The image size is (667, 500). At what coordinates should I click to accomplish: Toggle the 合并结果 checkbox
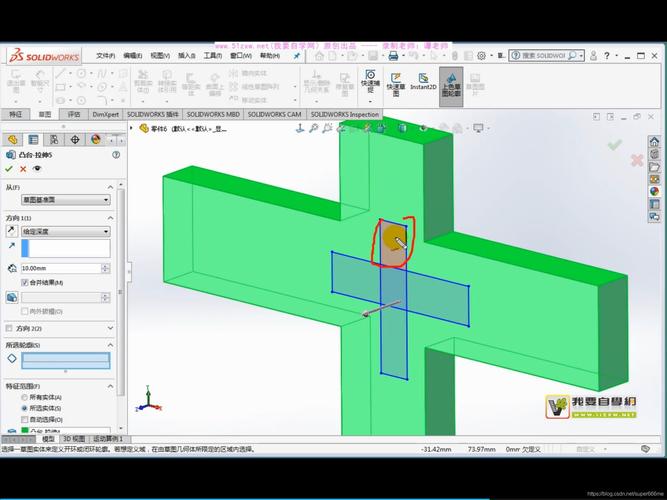25,283
